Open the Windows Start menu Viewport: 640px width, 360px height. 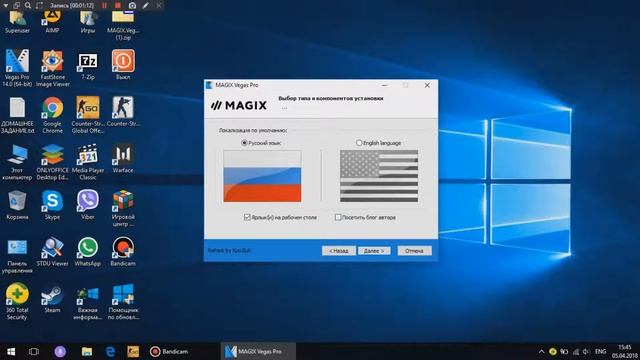(x=11, y=351)
